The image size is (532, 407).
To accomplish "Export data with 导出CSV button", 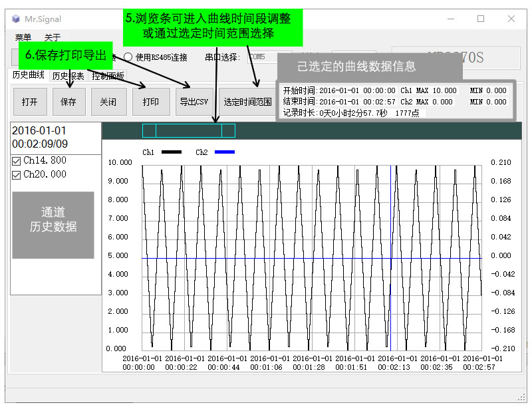I will pyautogui.click(x=194, y=102).
